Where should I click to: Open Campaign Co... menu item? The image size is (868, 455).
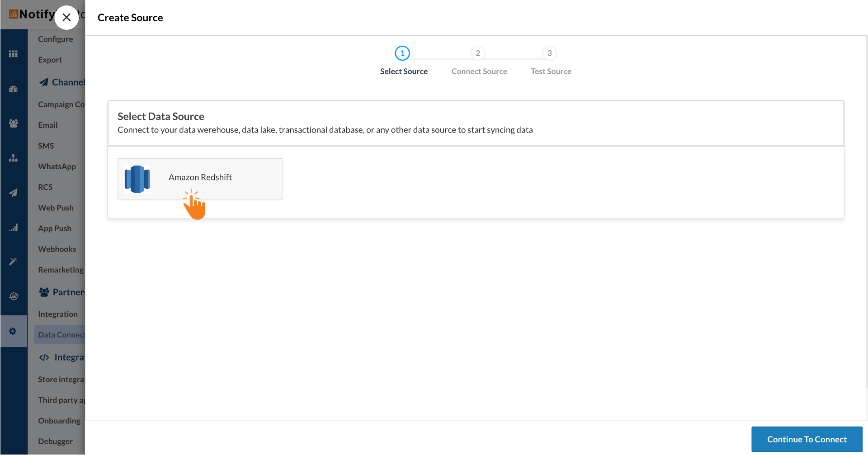pos(61,104)
